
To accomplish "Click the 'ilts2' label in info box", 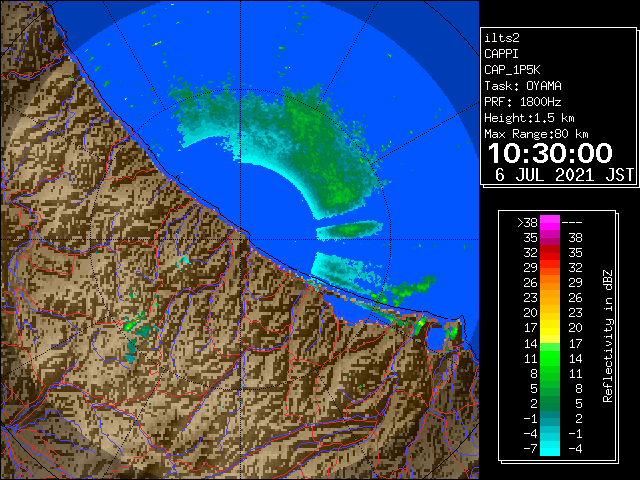I will pyautogui.click(x=502, y=38).
